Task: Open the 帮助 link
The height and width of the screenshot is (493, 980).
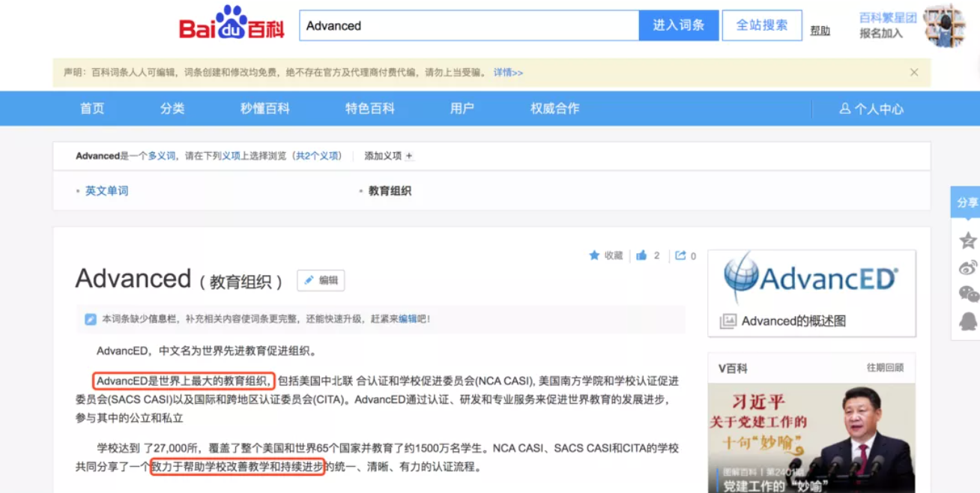Action: [820, 31]
